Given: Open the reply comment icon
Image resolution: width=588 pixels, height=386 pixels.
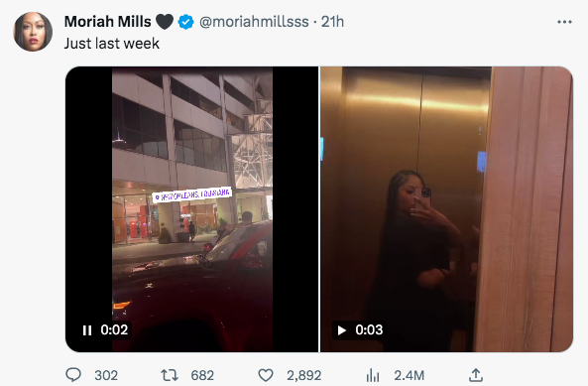Looking at the screenshot, I should click(73, 375).
